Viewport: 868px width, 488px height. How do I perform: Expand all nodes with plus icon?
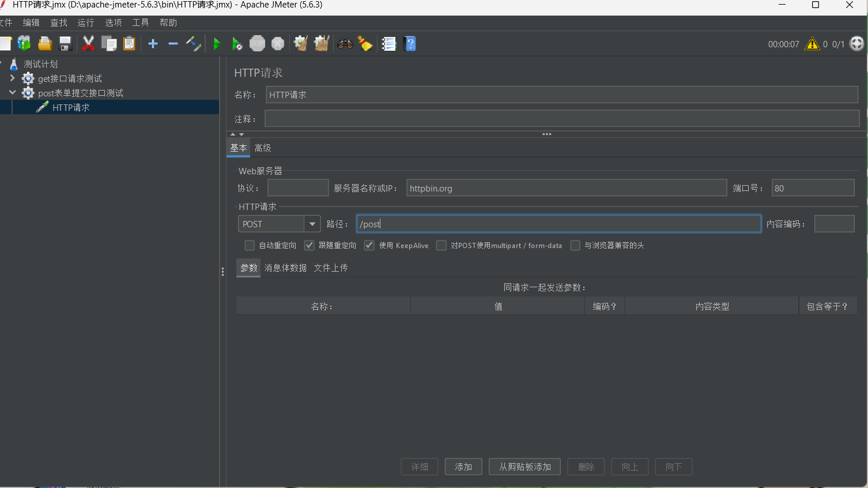click(x=153, y=44)
